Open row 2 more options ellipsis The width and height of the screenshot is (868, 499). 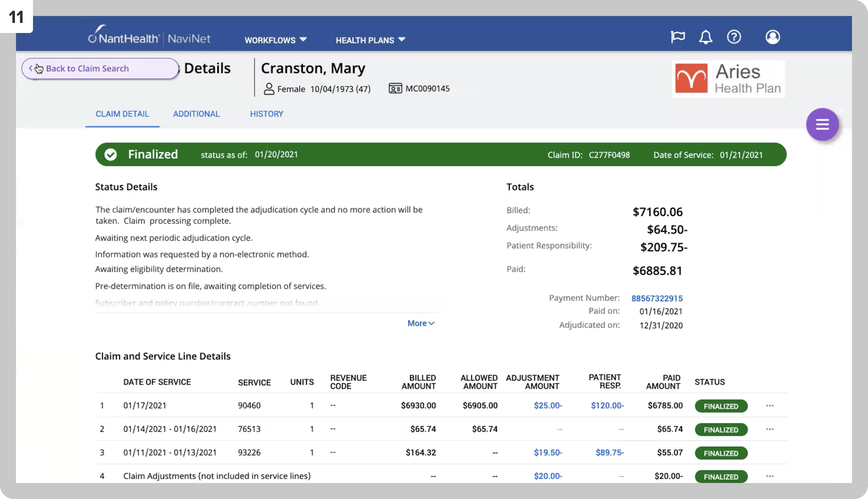(770, 429)
